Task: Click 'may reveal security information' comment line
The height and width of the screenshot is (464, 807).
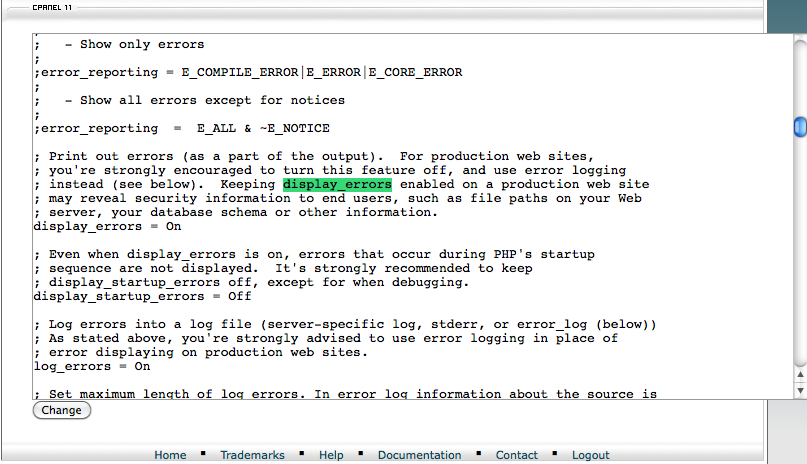Action: 338,199
